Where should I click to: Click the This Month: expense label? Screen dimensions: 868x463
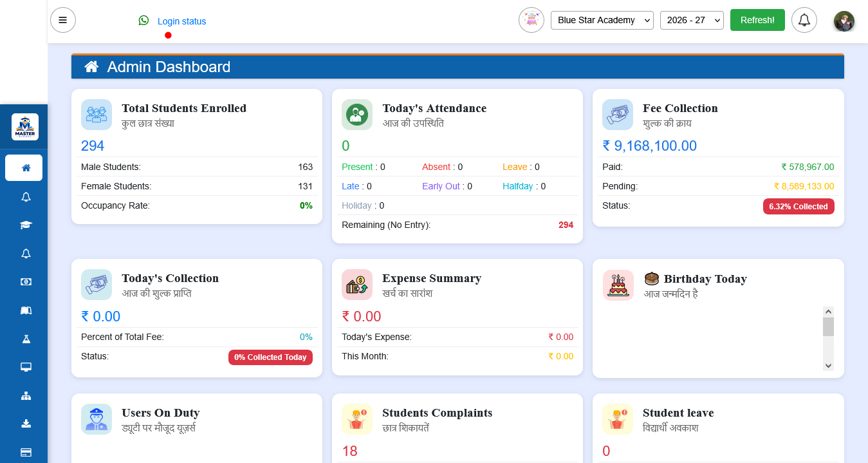click(365, 356)
